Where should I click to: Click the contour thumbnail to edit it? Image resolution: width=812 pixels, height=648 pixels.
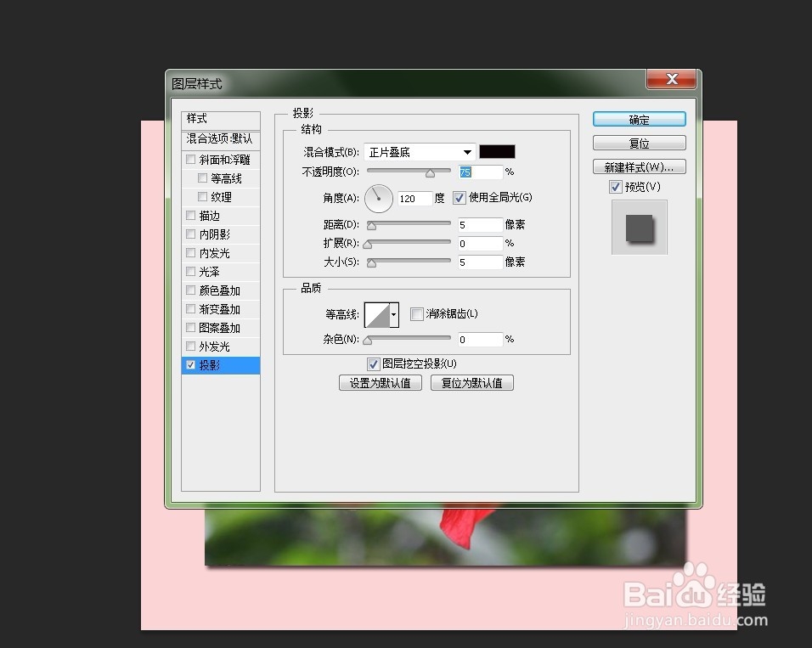click(377, 315)
